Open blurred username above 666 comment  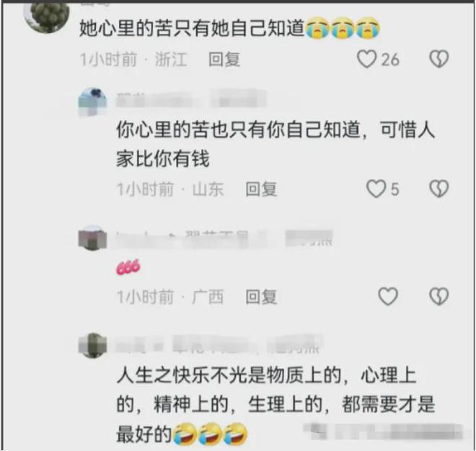[224, 238]
